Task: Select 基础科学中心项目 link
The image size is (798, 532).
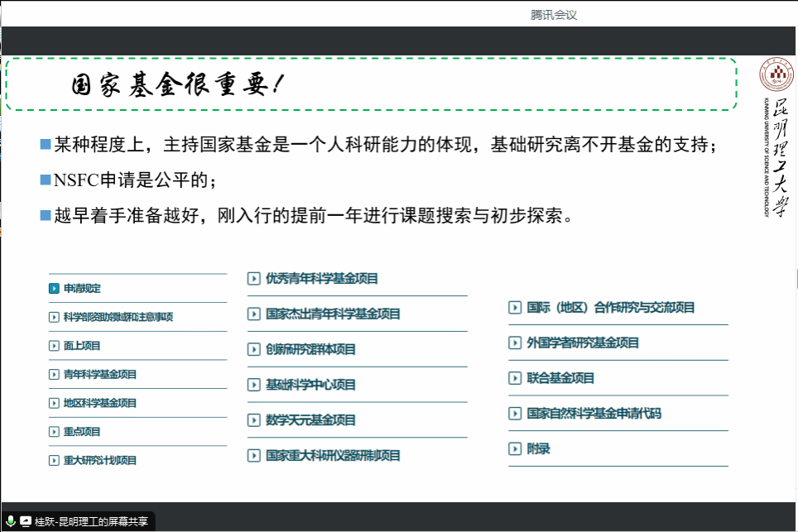Action: [x=310, y=386]
